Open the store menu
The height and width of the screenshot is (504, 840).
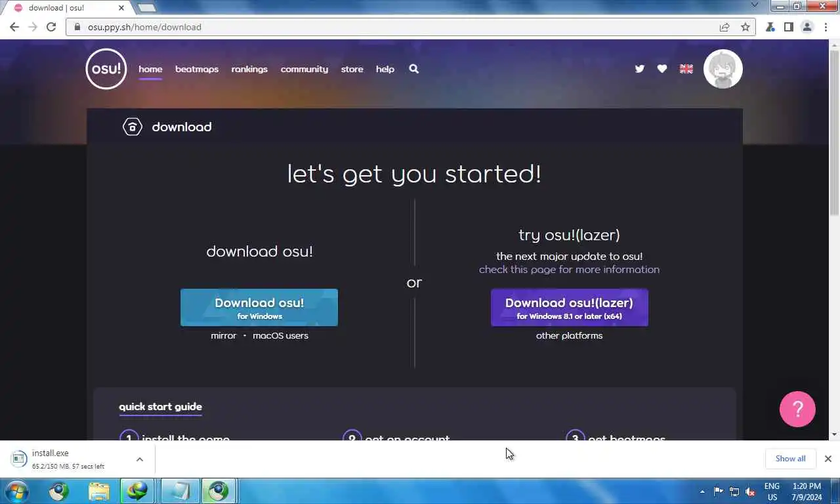(x=352, y=69)
